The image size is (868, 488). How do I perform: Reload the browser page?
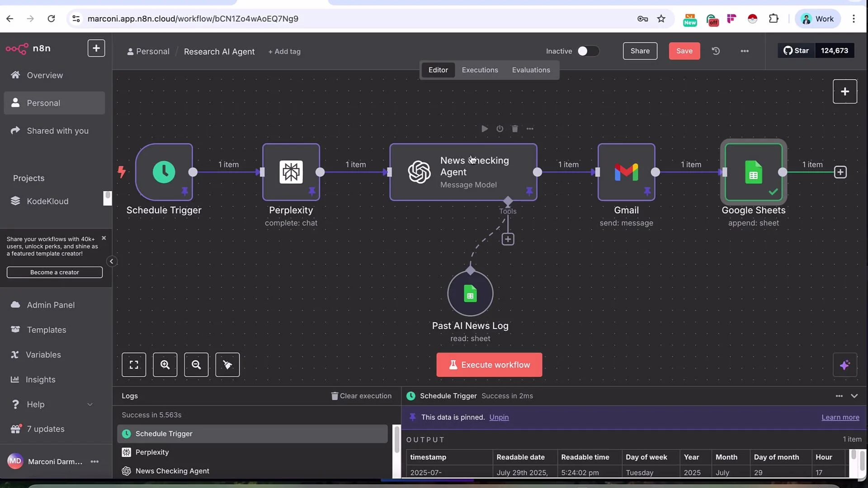point(51,19)
